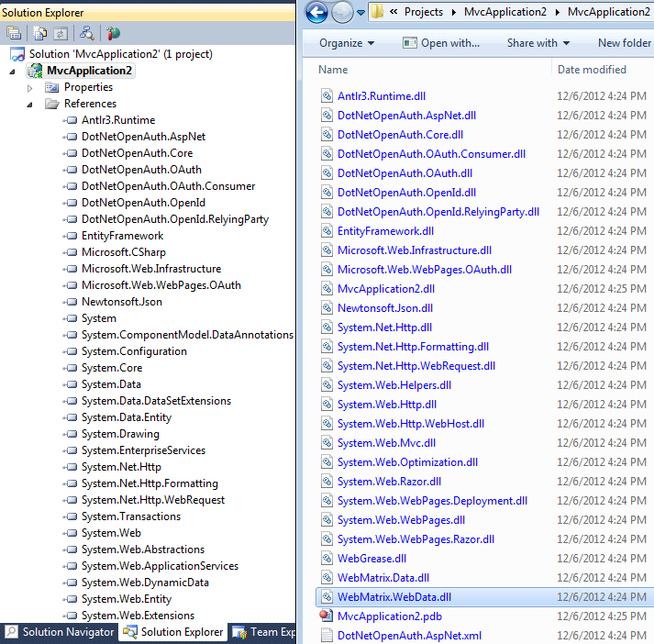Click the System.Web.Mvc.dll file icon
Screen dimensions: 654x644
click(x=327, y=442)
